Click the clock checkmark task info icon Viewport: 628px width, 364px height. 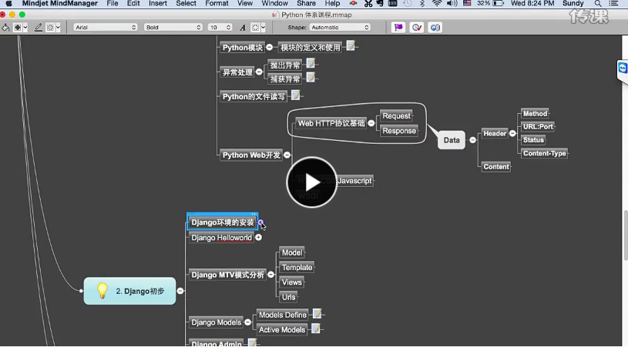point(417,28)
